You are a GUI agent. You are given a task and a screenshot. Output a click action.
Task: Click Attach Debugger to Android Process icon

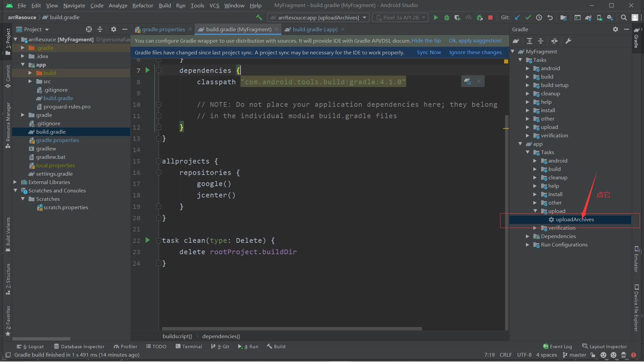(480, 17)
